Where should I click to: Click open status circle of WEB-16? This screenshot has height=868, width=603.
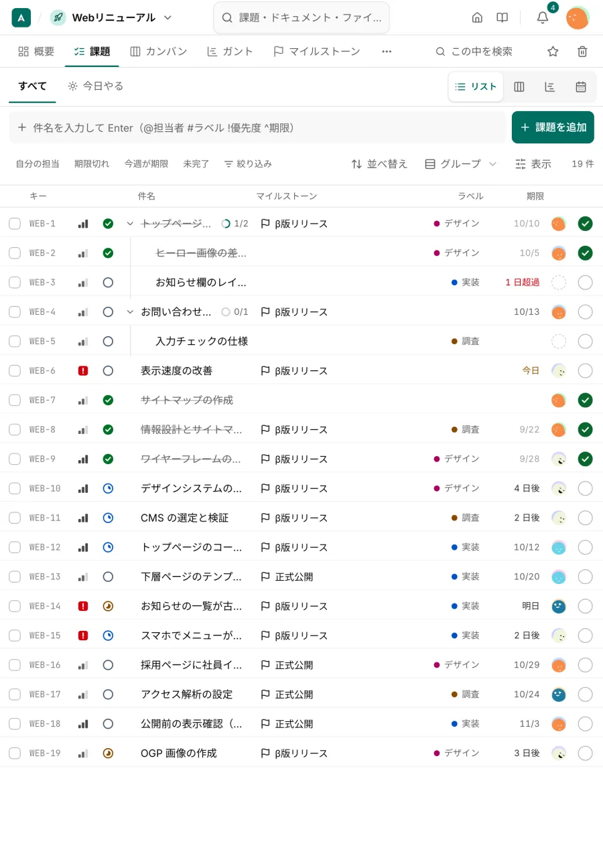pyautogui.click(x=108, y=665)
